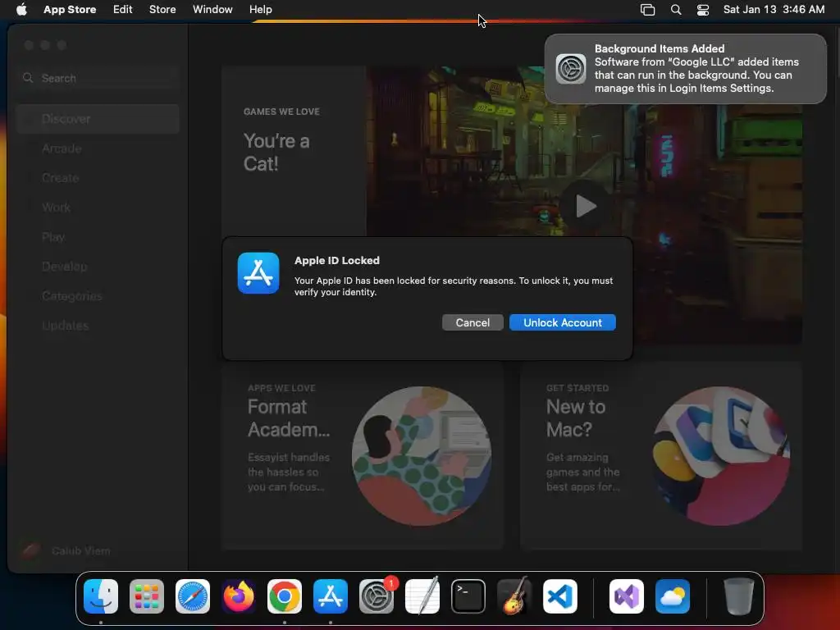Image resolution: width=840 pixels, height=630 pixels.
Task: Open New to Mac? story card
Action: tap(660, 455)
